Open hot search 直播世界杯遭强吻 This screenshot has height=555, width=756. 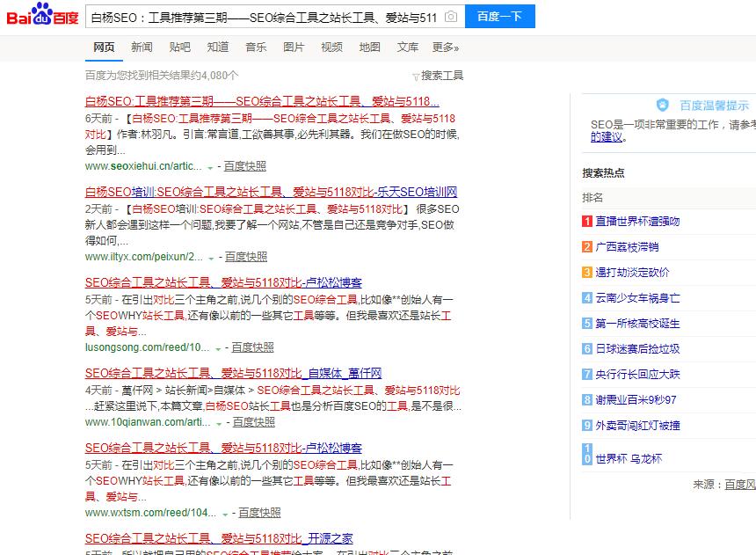coord(637,222)
